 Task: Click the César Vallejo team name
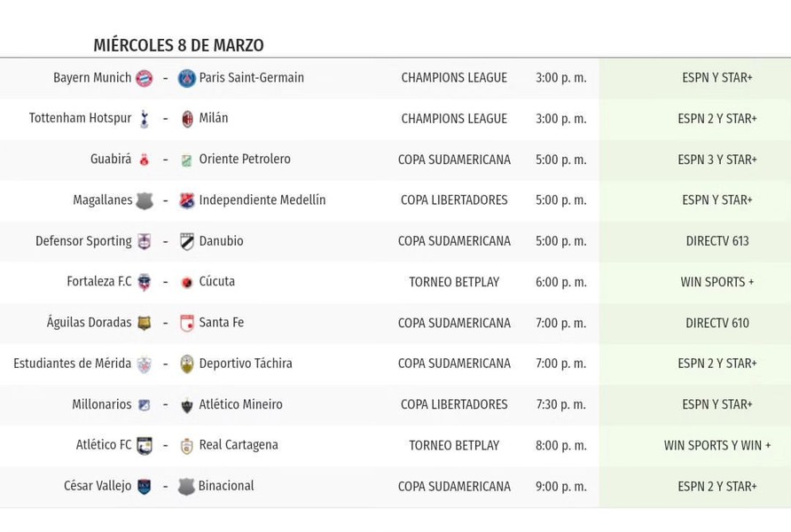point(98,486)
